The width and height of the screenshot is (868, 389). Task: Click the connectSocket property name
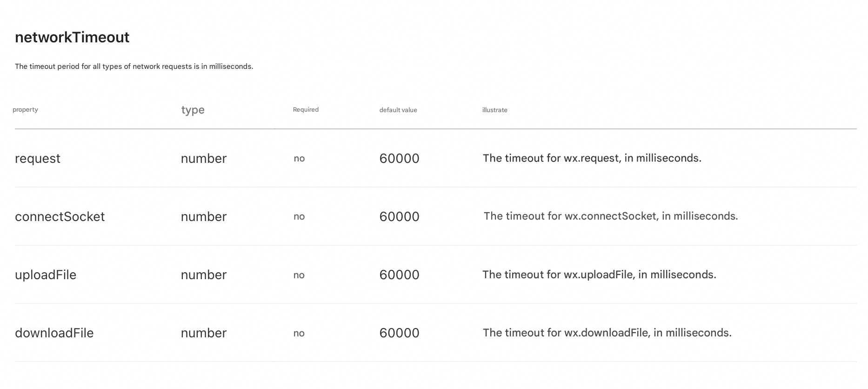click(x=60, y=217)
